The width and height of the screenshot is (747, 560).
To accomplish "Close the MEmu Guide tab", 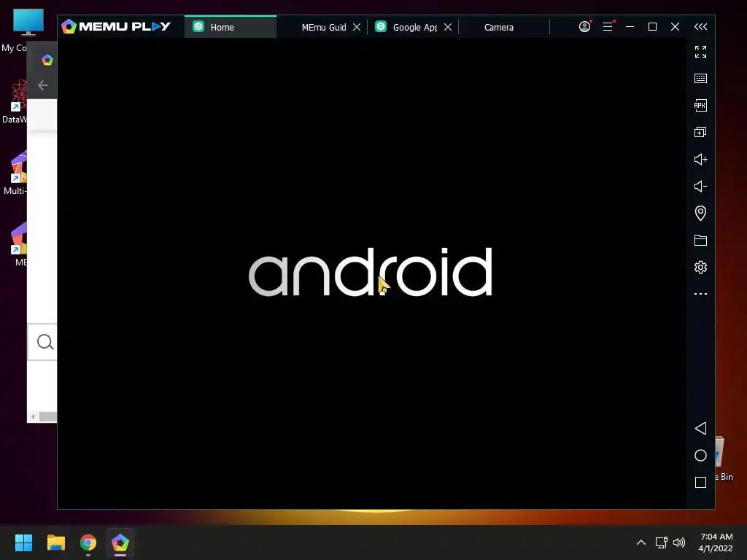I will [357, 27].
